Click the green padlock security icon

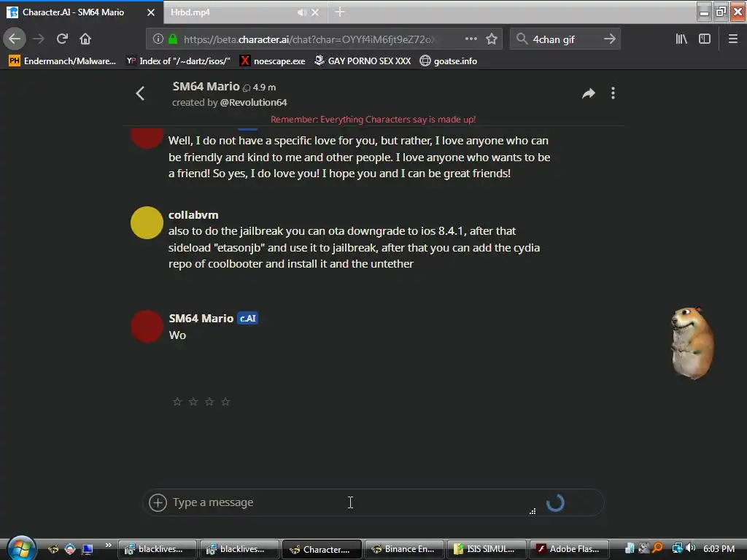coord(173,39)
